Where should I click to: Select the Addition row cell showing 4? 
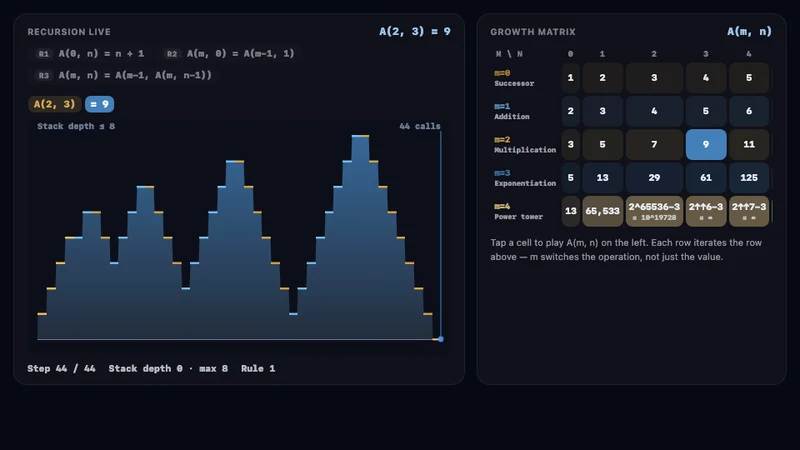[654, 111]
